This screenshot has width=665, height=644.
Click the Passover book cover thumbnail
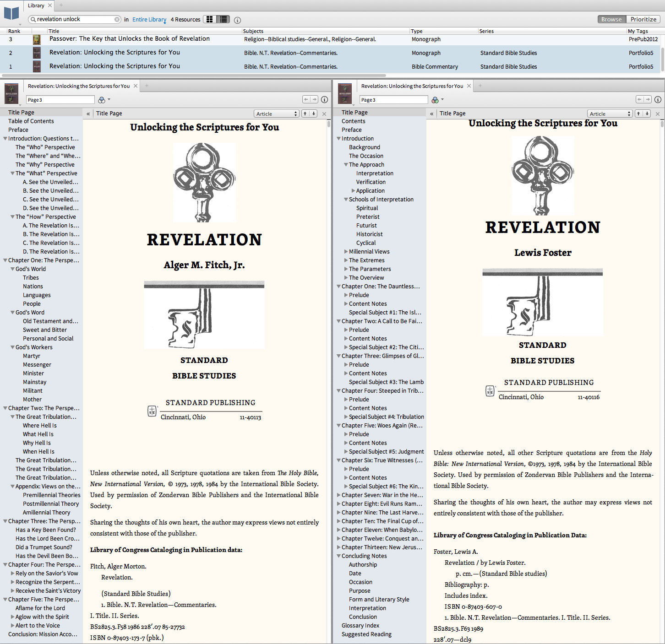[37, 39]
